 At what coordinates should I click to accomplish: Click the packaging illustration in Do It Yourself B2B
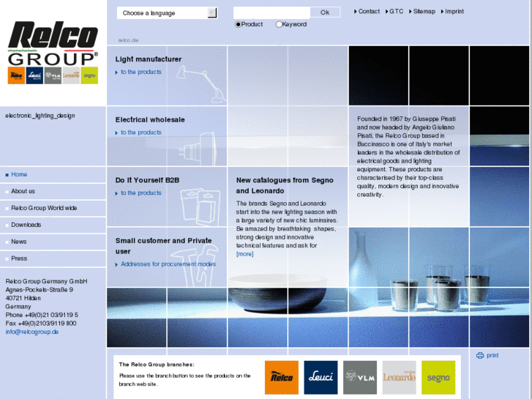pyautogui.click(x=201, y=206)
